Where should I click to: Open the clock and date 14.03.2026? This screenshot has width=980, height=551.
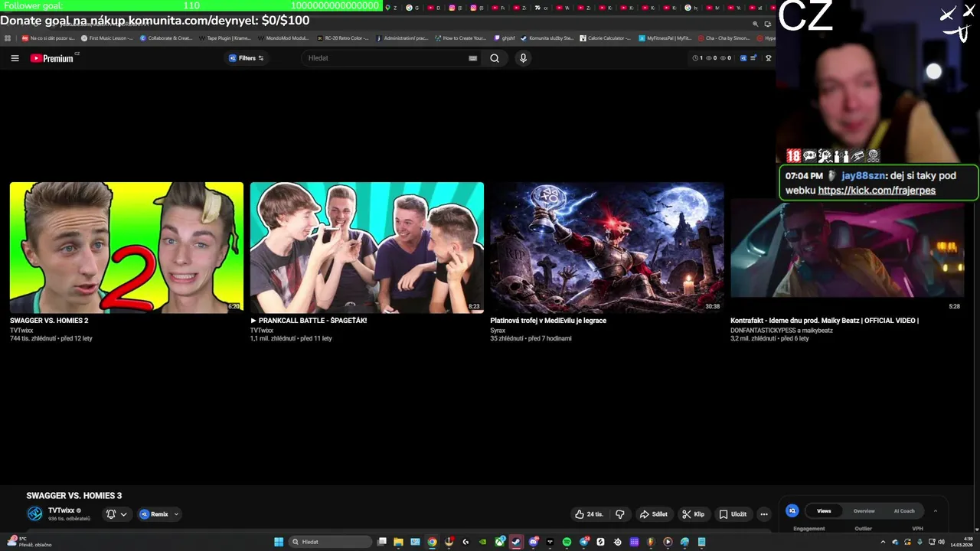click(962, 542)
